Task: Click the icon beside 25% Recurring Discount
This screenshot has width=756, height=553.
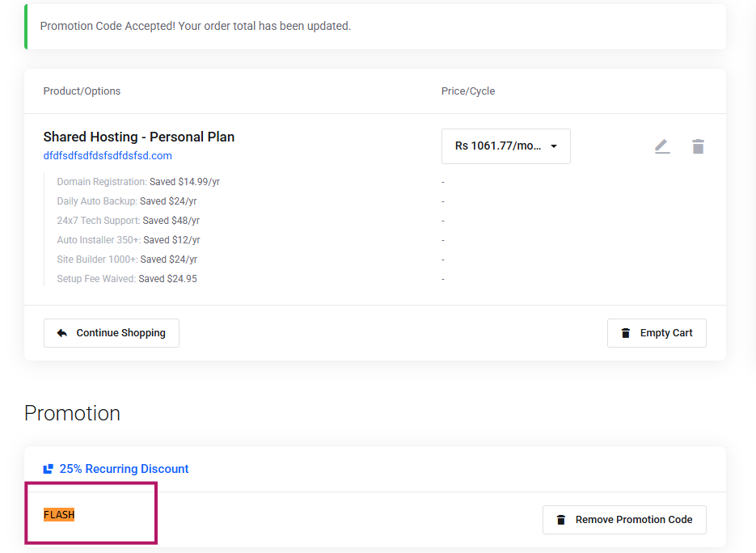Action: [49, 469]
